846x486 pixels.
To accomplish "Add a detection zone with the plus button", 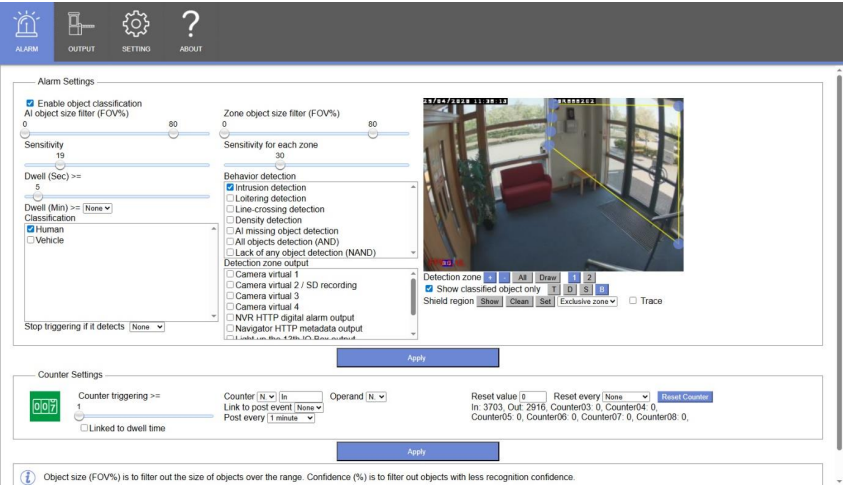I will point(490,278).
